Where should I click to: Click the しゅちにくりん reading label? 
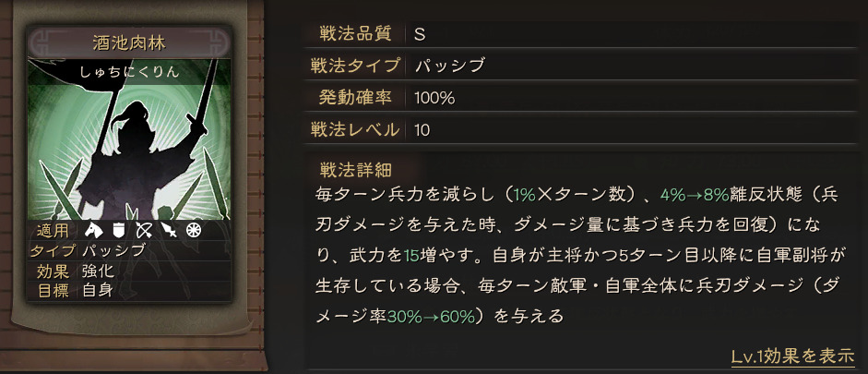click(x=129, y=71)
